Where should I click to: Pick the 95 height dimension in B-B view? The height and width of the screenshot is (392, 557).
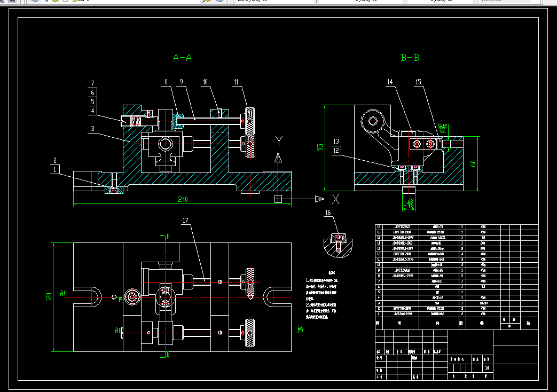320,147
